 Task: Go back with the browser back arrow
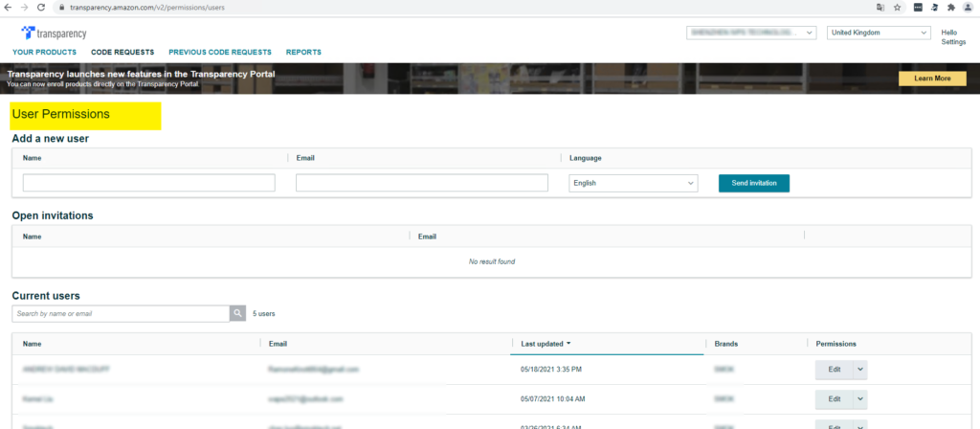[x=8, y=8]
